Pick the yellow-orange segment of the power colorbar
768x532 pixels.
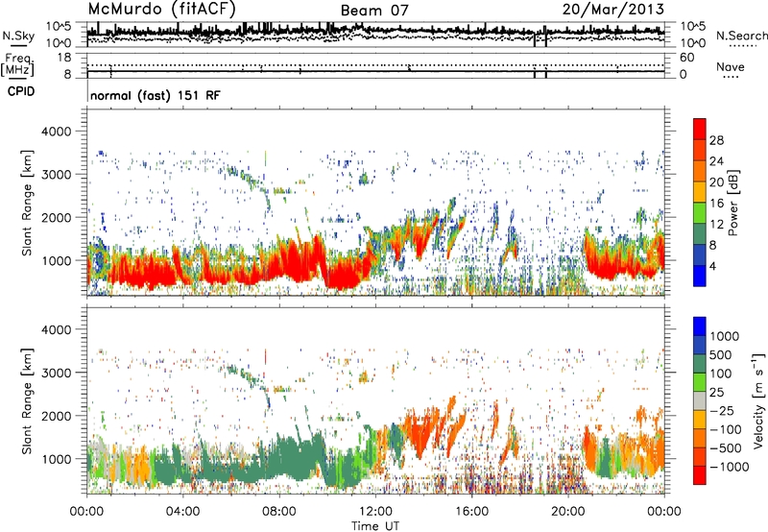(700, 191)
